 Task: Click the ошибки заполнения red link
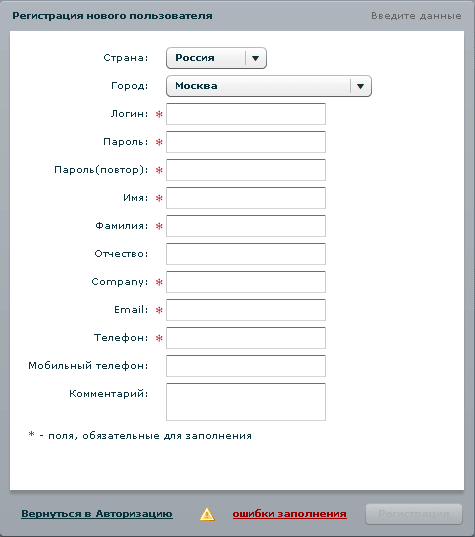(x=290, y=514)
